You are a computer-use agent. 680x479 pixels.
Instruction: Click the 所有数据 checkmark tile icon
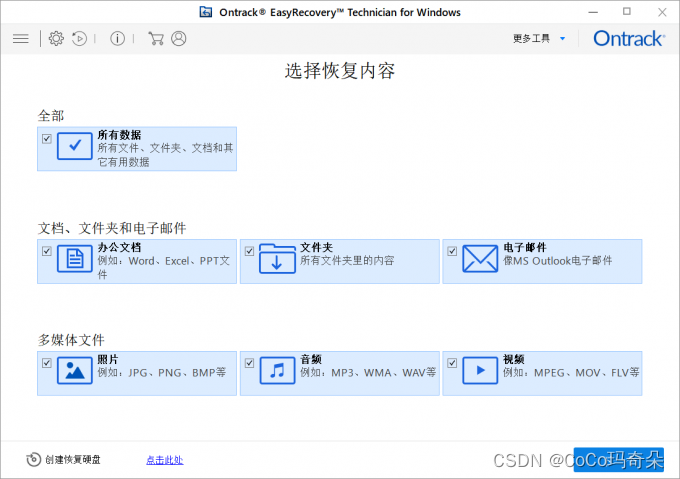[75, 146]
